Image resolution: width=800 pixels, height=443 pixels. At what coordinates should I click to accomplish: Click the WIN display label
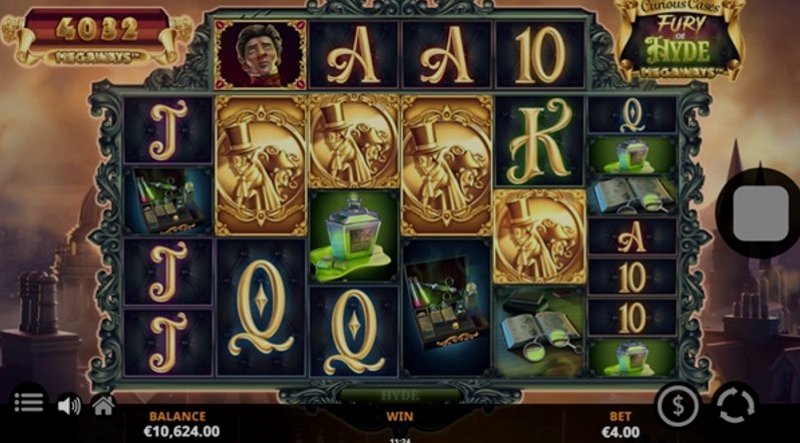(x=399, y=416)
